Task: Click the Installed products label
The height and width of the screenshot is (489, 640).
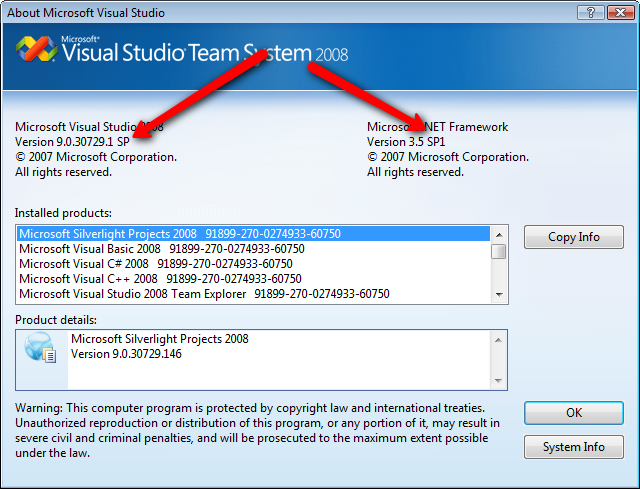Action: 63,213
